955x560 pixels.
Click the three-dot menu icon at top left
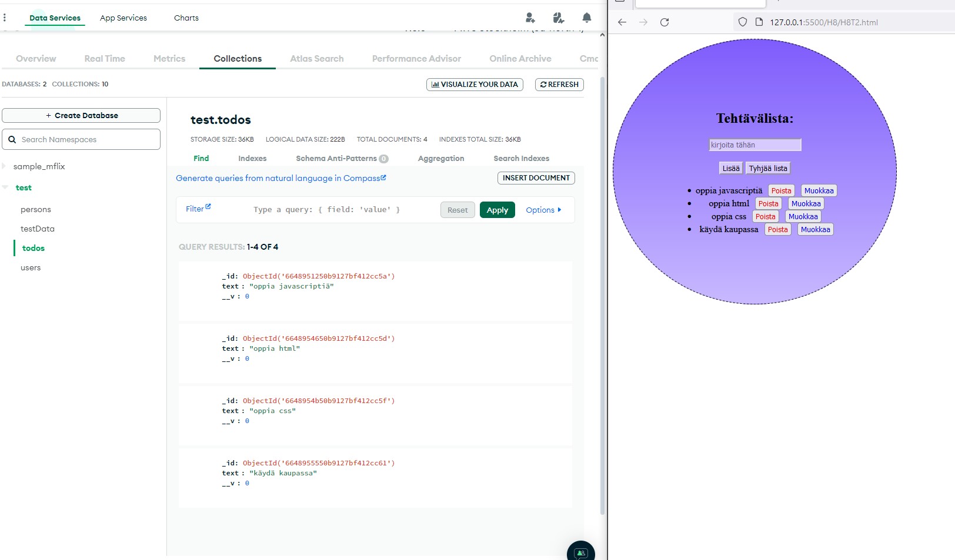coord(5,18)
